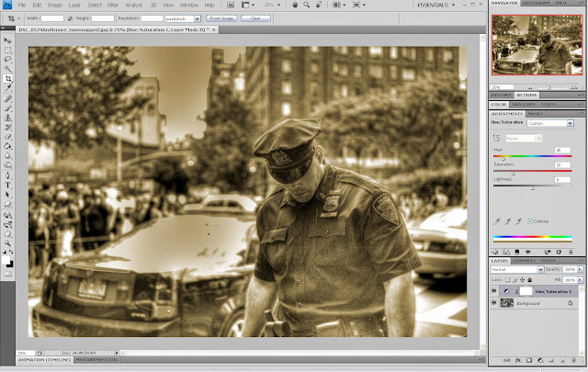Select the Crop tool in the toolbox
588x372 pixels.
[x=7, y=79]
